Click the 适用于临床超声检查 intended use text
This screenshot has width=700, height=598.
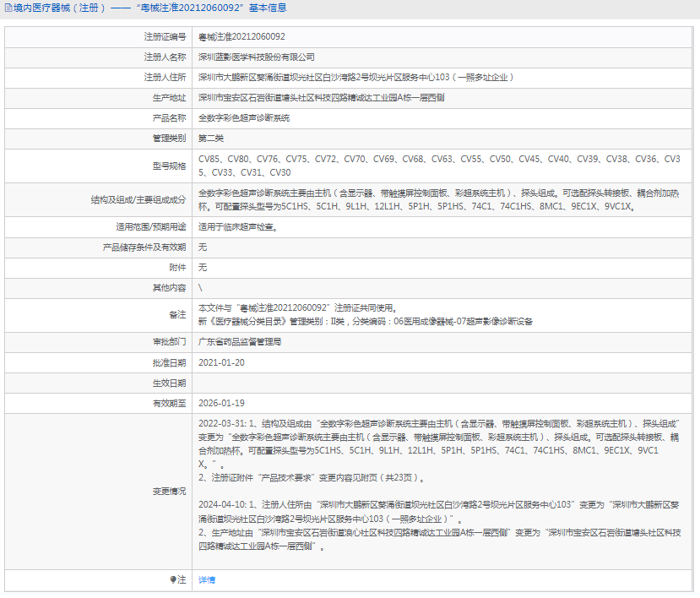238,226
